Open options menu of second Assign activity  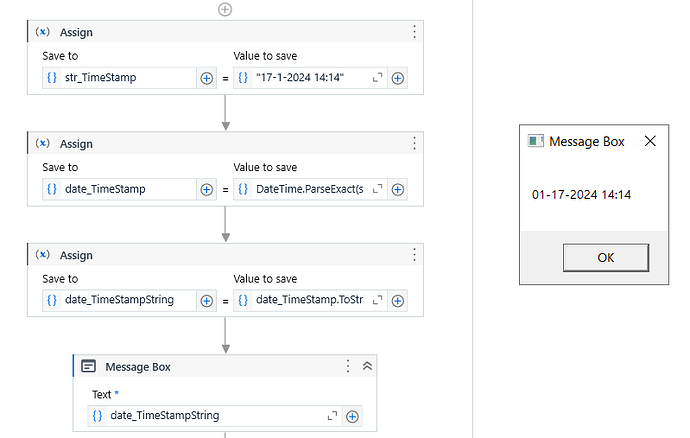[x=414, y=143]
